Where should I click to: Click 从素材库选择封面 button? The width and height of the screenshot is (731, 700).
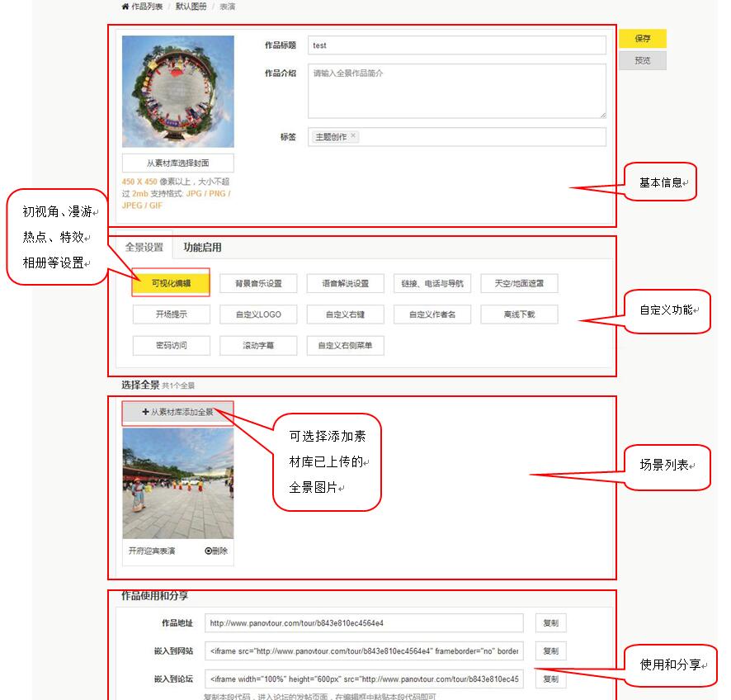(177, 163)
